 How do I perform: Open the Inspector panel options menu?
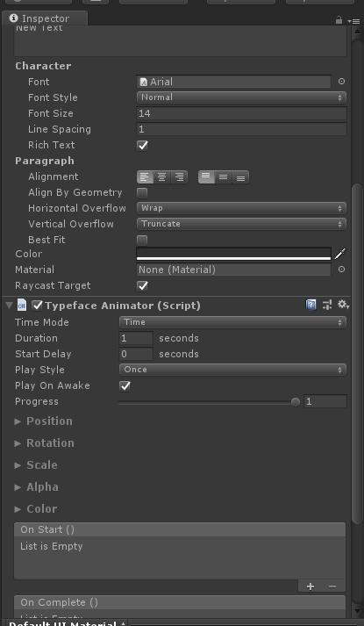(353, 21)
